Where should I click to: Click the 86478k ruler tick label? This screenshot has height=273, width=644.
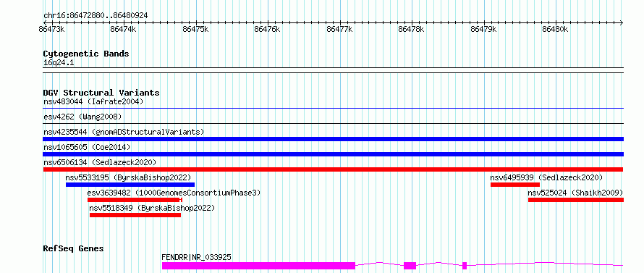point(412,29)
